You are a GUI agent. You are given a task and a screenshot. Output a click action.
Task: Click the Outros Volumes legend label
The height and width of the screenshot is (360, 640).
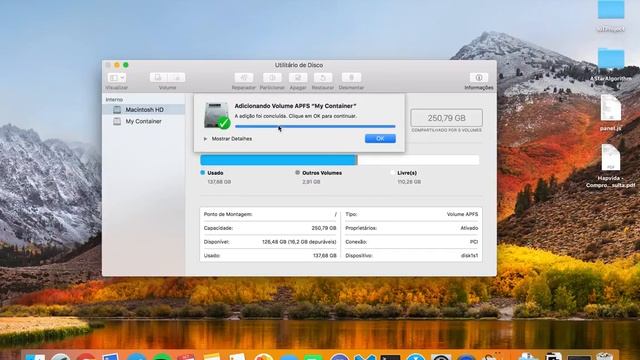pos(322,173)
